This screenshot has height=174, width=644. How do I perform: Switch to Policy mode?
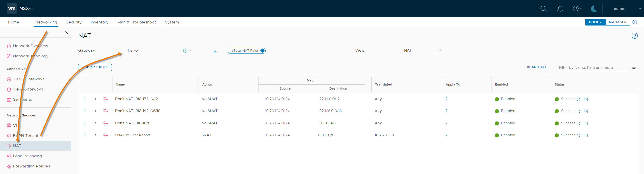point(595,22)
